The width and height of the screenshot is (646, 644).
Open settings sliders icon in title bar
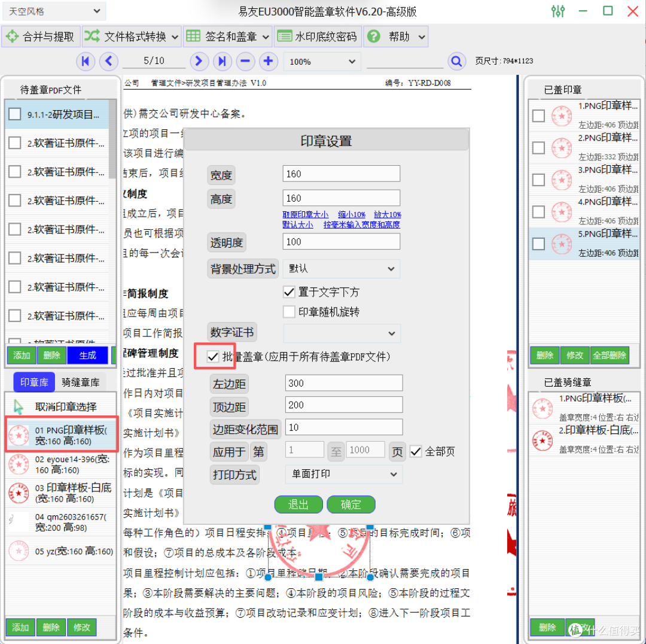558,11
